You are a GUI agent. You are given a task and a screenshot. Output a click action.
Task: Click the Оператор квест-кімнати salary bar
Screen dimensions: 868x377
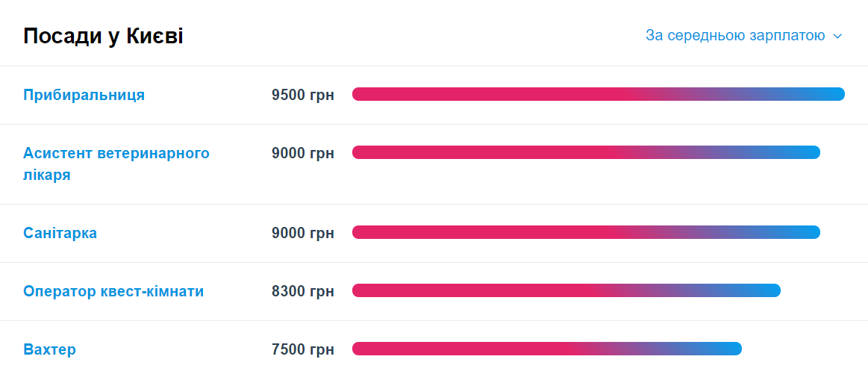[x=566, y=290]
